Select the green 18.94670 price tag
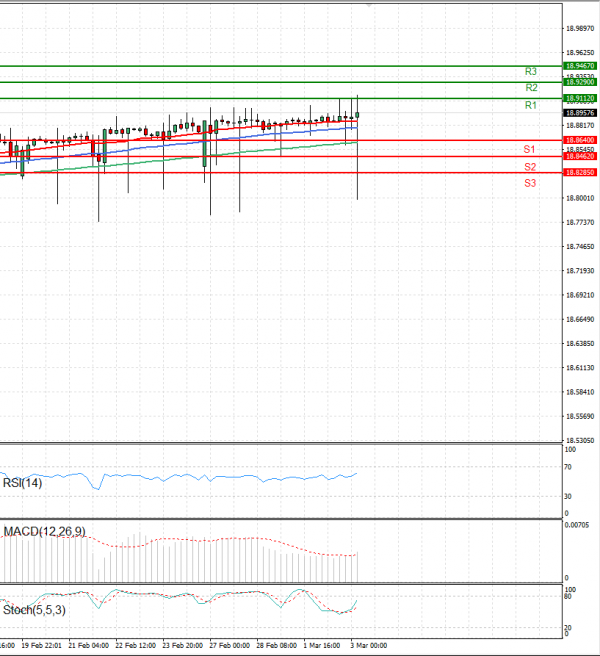The image size is (600, 656). (x=580, y=66)
